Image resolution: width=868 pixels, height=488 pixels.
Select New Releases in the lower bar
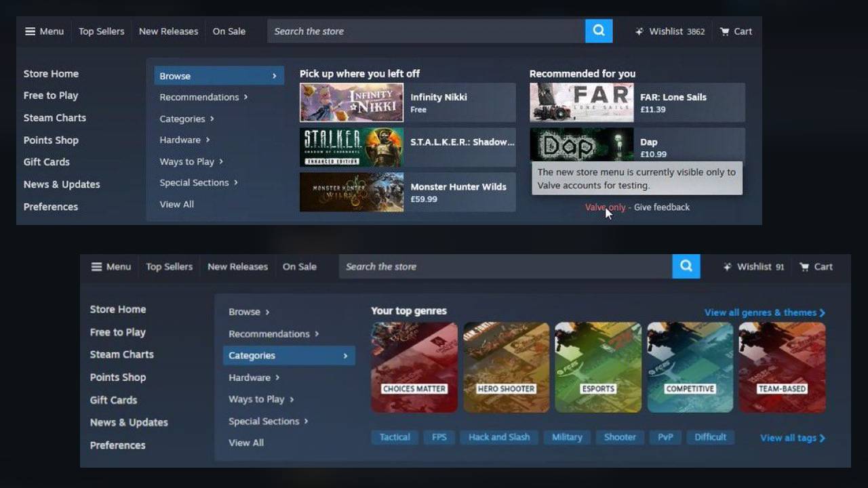(x=237, y=266)
